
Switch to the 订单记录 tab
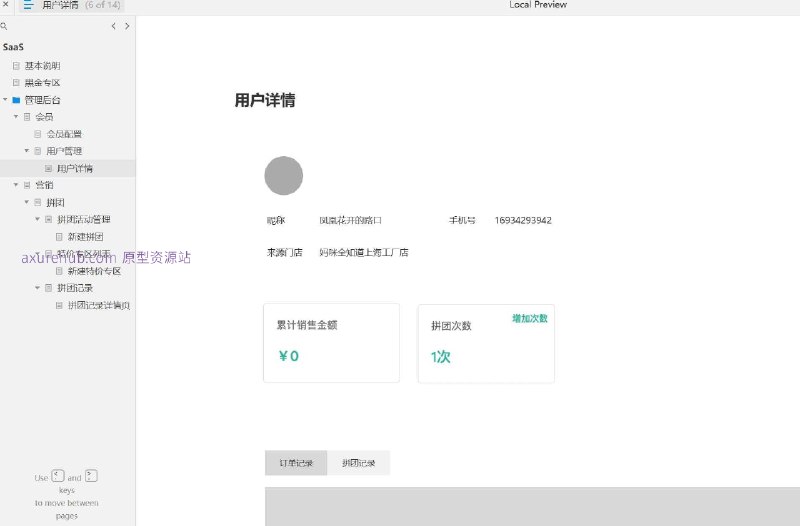click(x=296, y=463)
